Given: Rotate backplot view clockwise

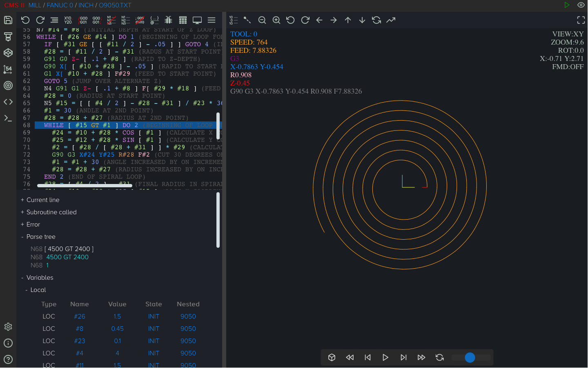Looking at the screenshot, I should [x=305, y=20].
